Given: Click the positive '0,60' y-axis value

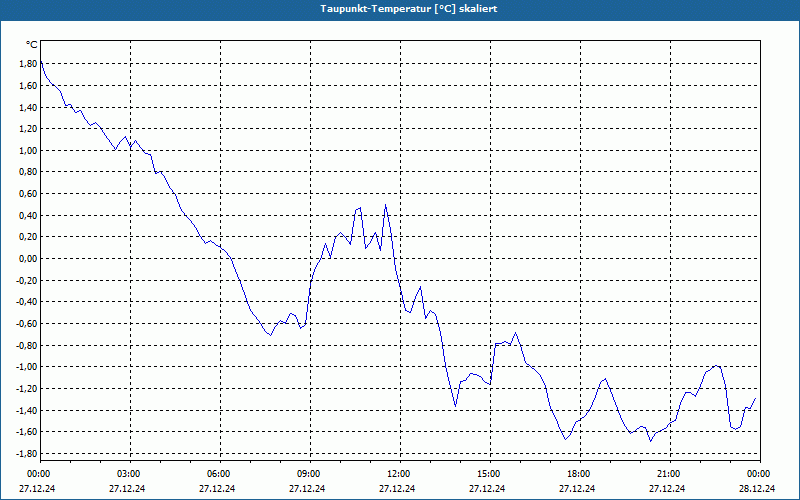Looking at the screenshot, I should [x=29, y=194].
